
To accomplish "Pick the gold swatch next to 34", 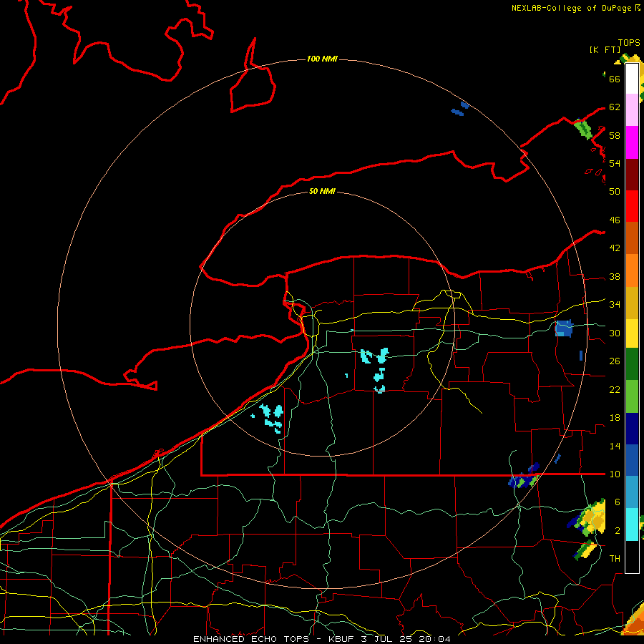I will (x=632, y=303).
